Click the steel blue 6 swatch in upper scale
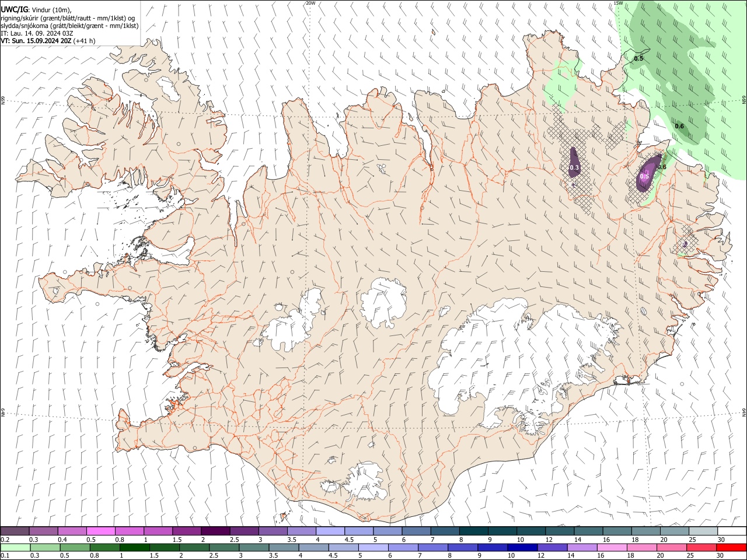747x560 pixels. pyautogui.click(x=416, y=531)
